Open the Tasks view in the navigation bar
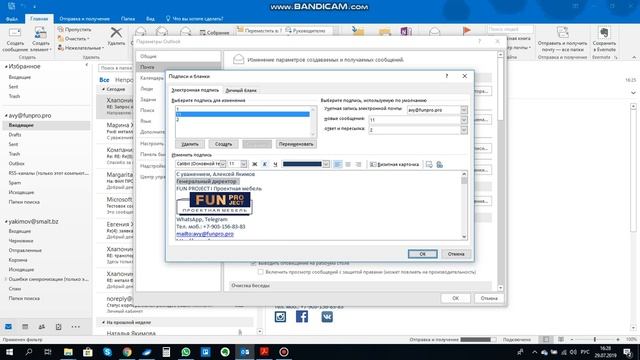This screenshot has height=360, width=640. coord(58,327)
